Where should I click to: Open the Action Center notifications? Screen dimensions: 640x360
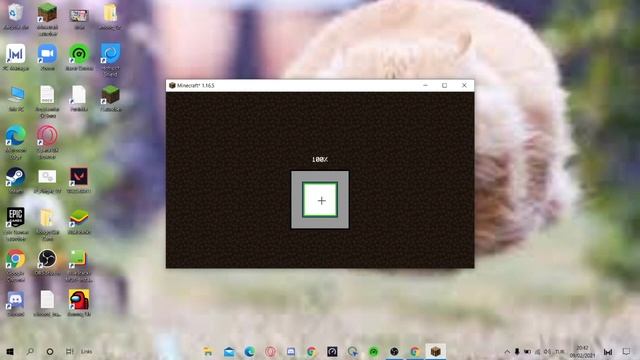click(x=626, y=351)
